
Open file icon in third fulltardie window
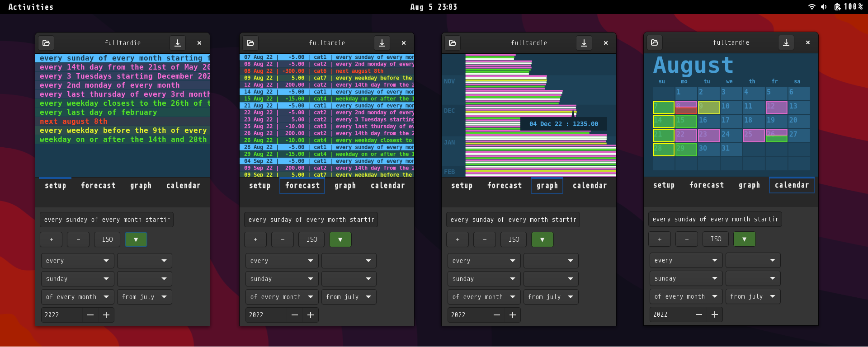pyautogui.click(x=453, y=43)
